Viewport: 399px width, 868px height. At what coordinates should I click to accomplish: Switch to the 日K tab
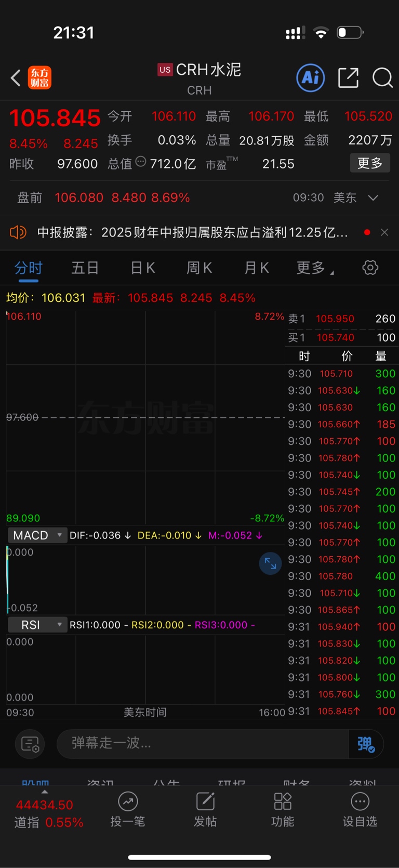143,268
